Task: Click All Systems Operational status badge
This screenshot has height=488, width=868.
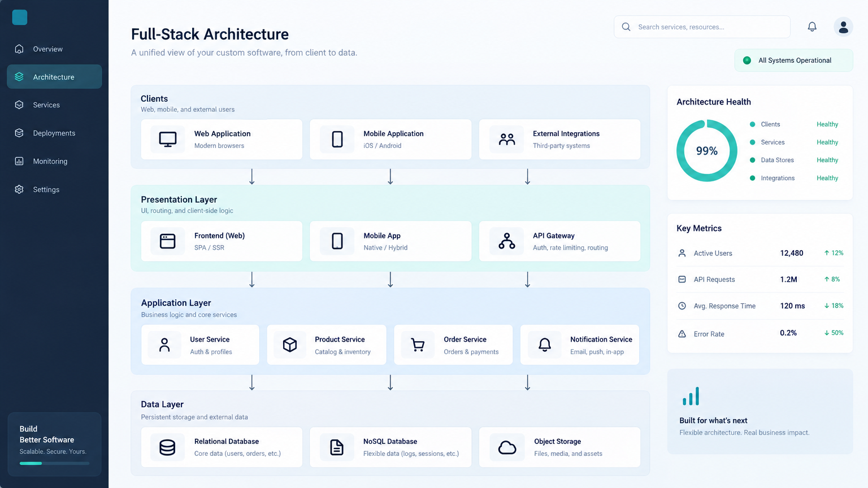Action: [793, 60]
